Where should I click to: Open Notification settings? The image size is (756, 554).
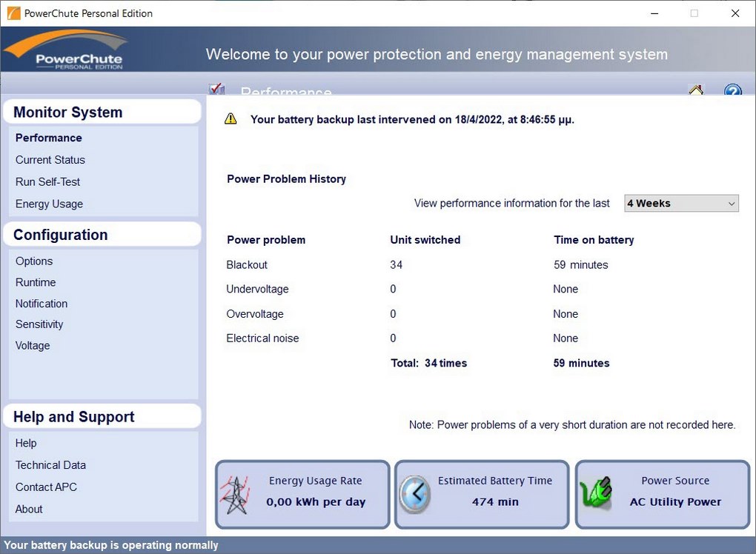42,304
